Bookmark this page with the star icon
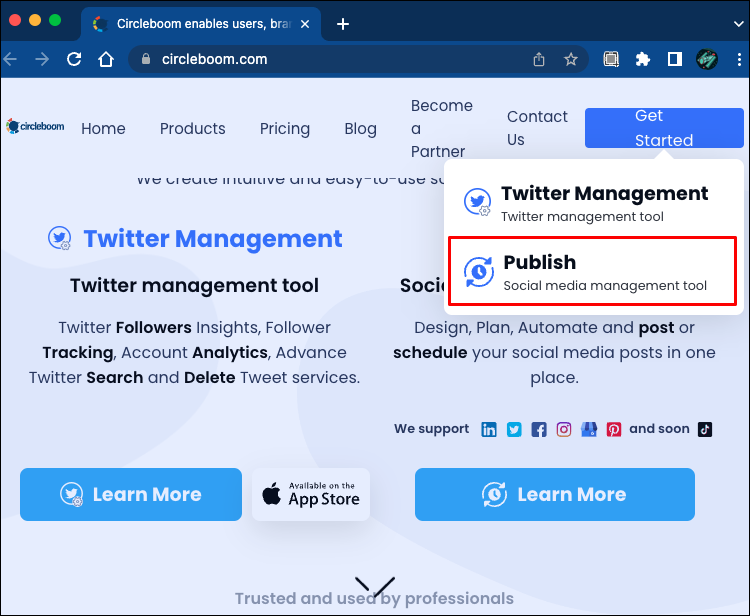 pos(571,59)
